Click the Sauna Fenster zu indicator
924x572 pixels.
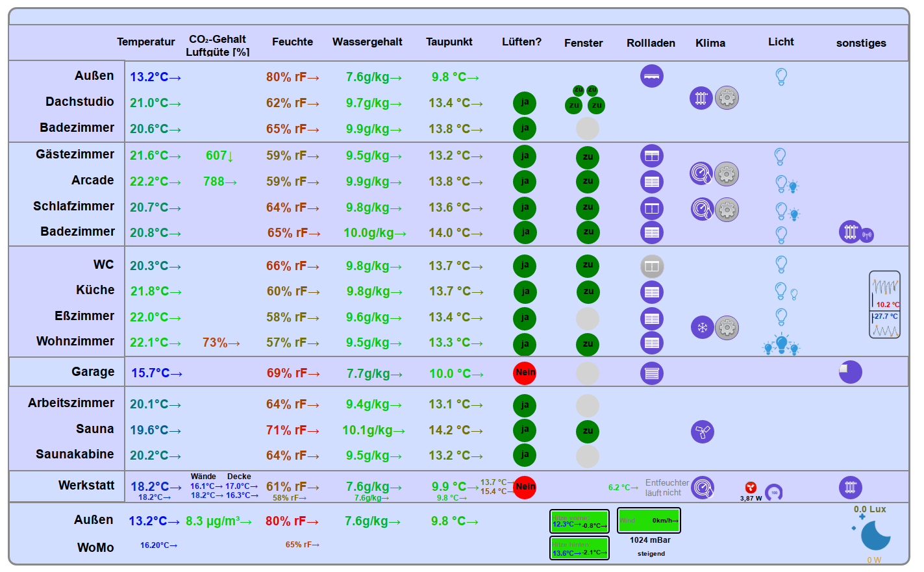[x=588, y=431]
